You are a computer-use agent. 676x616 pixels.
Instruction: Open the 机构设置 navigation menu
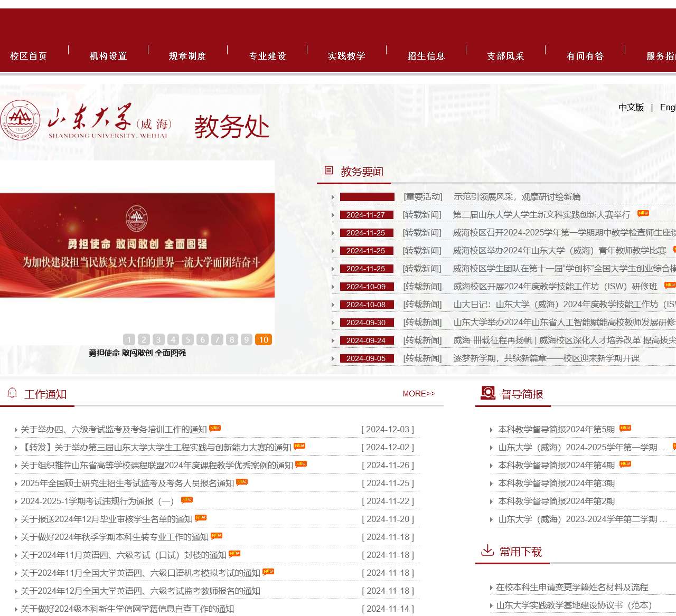pyautogui.click(x=108, y=56)
